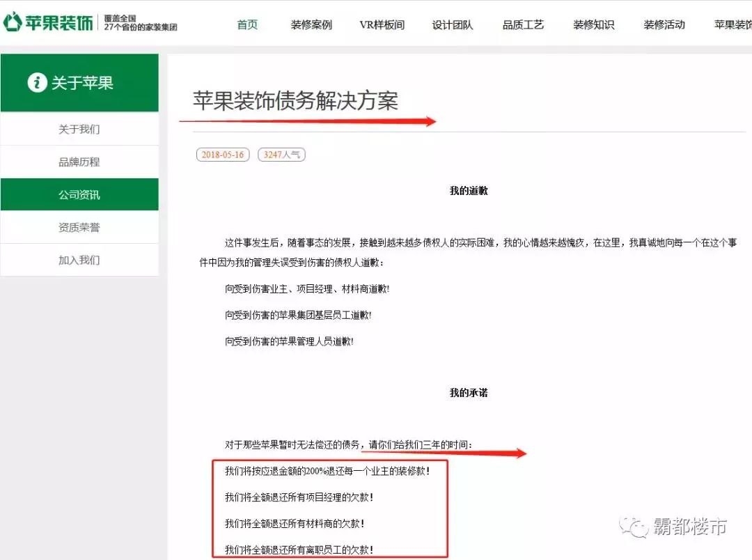Select the highlighted 公司资讯 sidebar item
The image size is (752, 560).
79,194
